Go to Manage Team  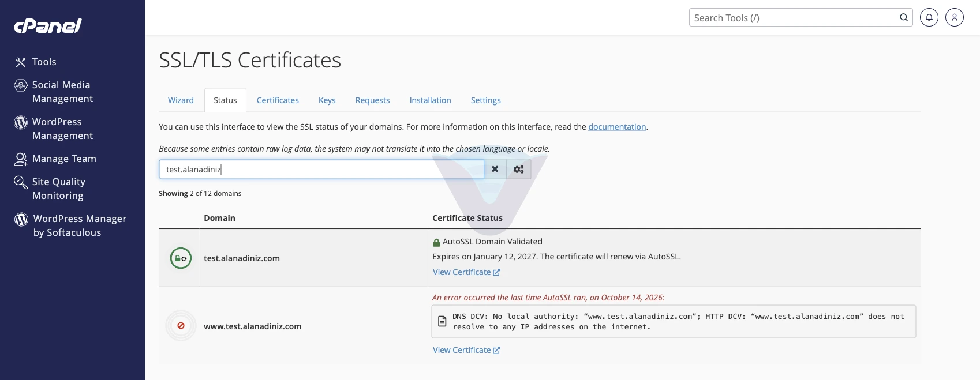tap(64, 159)
